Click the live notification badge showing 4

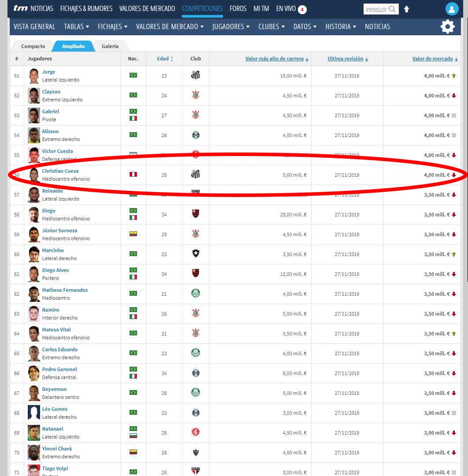tap(302, 9)
